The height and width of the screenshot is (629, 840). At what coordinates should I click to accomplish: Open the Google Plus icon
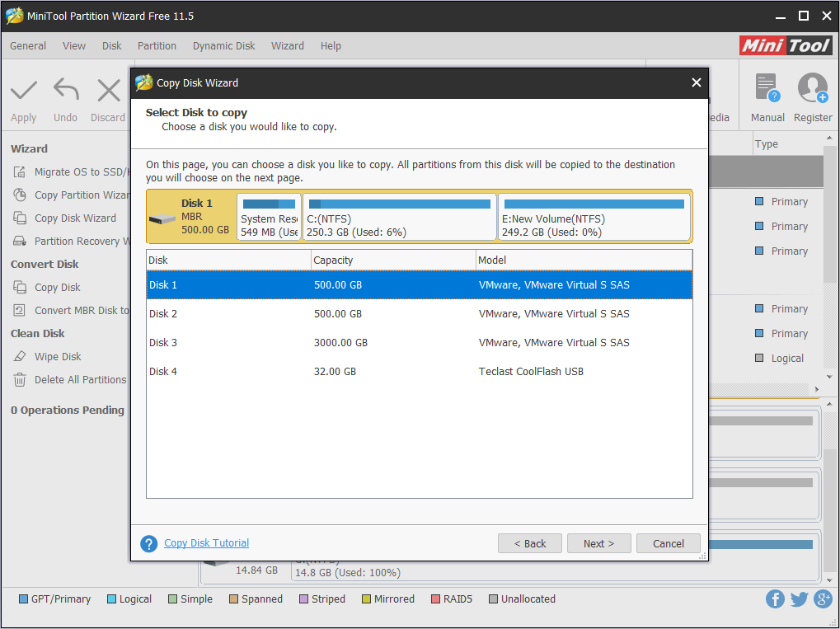coord(823,599)
